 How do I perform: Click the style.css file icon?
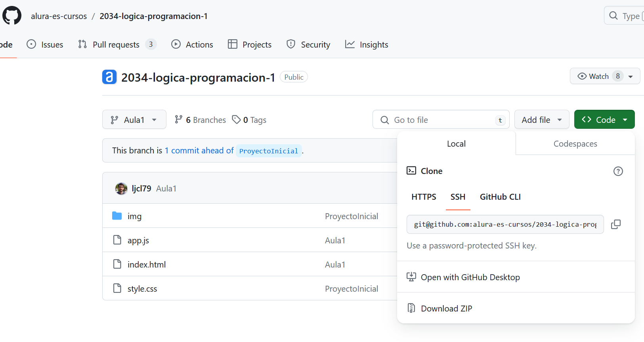coord(117,288)
